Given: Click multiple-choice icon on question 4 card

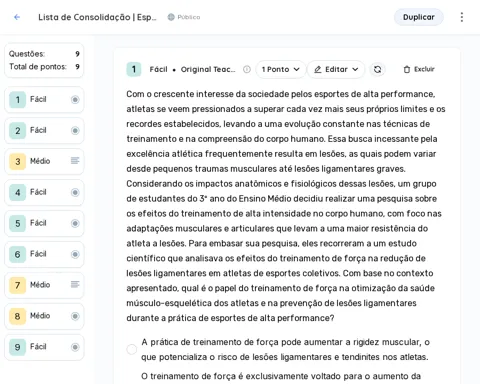Looking at the screenshot, I should click(75, 192).
